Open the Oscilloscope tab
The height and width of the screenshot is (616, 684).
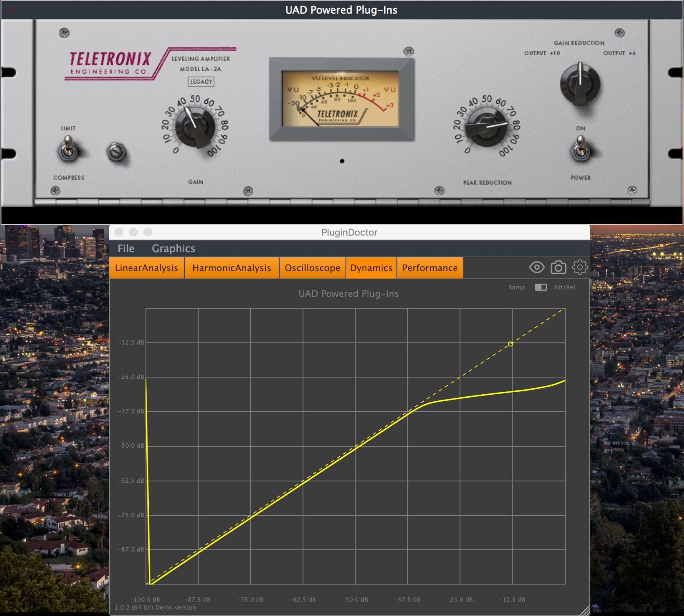click(x=313, y=268)
